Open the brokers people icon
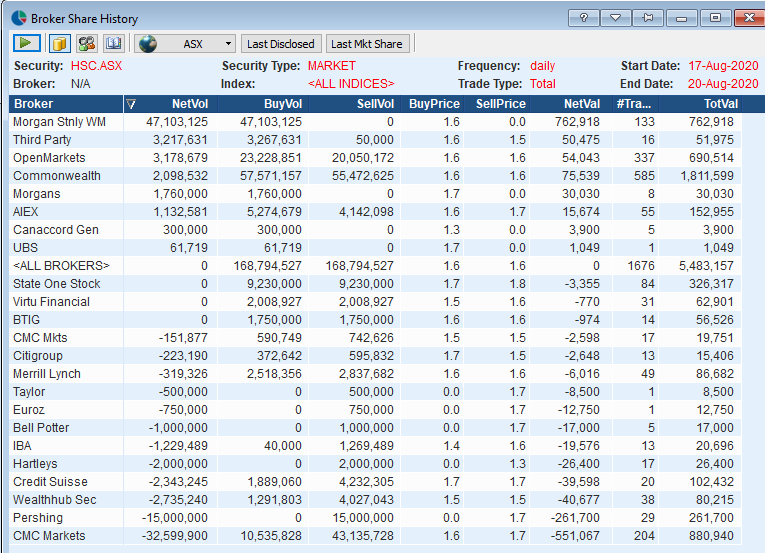Viewport: 765px width, 553px height. (x=87, y=43)
